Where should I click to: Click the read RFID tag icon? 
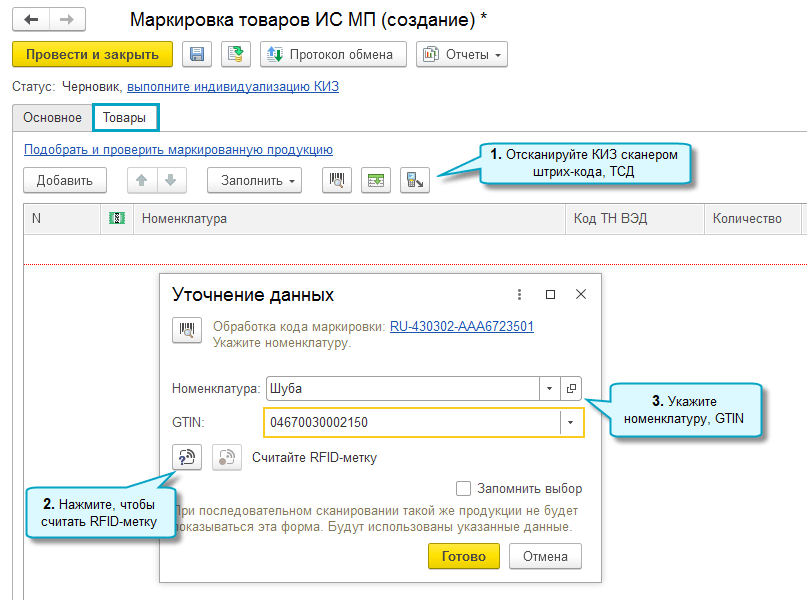(x=187, y=457)
